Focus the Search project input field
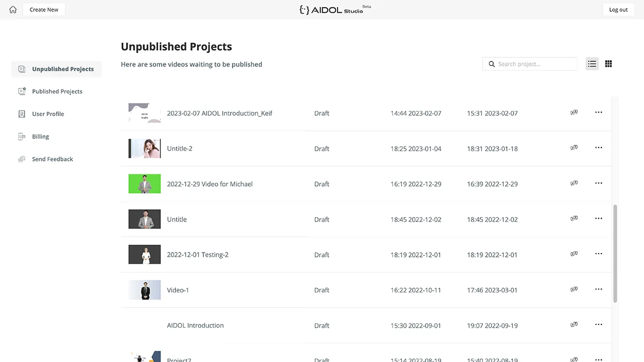The height and width of the screenshot is (362, 644). click(x=530, y=64)
